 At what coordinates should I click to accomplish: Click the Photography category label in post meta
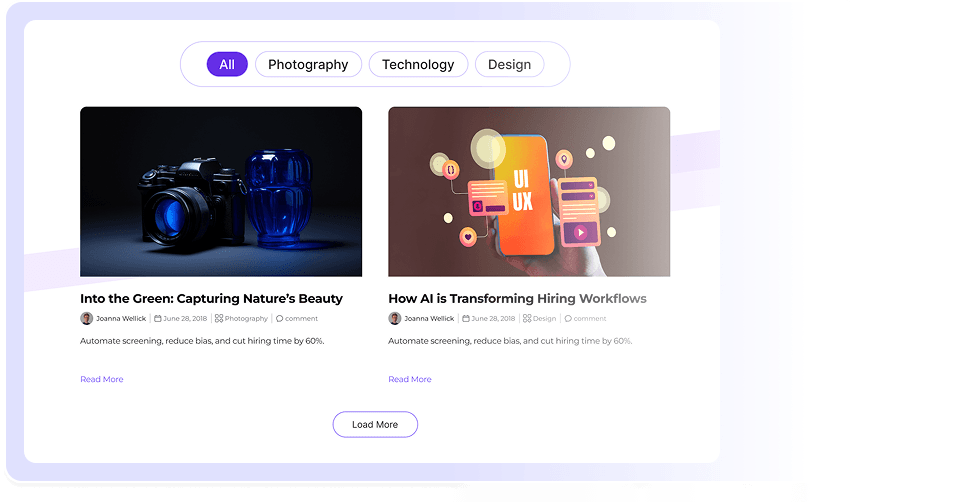(x=246, y=319)
